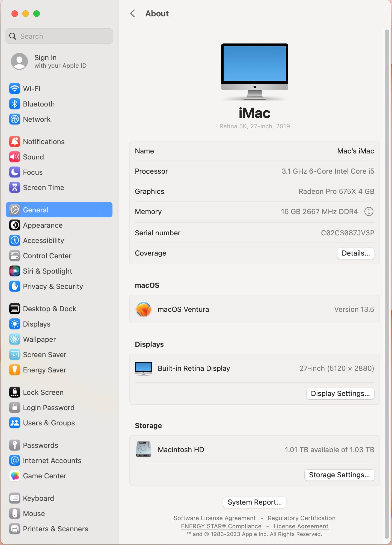Click the Appearance icon in sidebar

[x=15, y=225]
